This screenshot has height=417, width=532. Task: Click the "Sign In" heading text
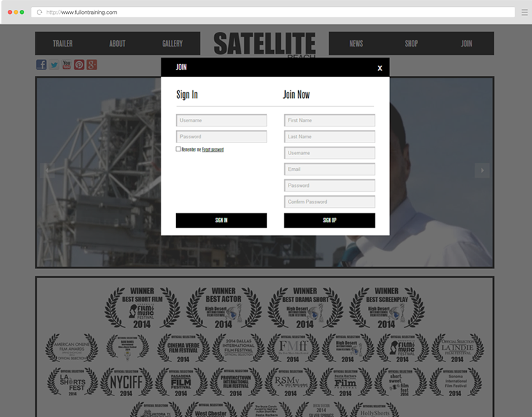[187, 95]
